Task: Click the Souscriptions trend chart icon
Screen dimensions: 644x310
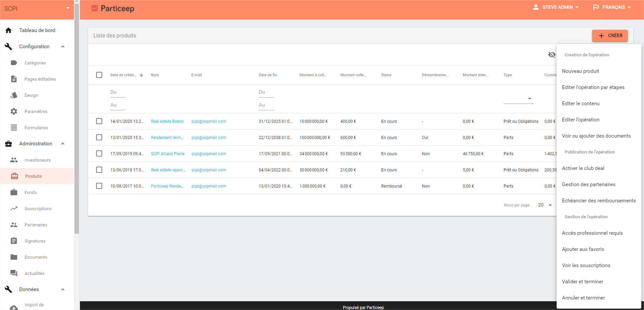Action: (14, 208)
